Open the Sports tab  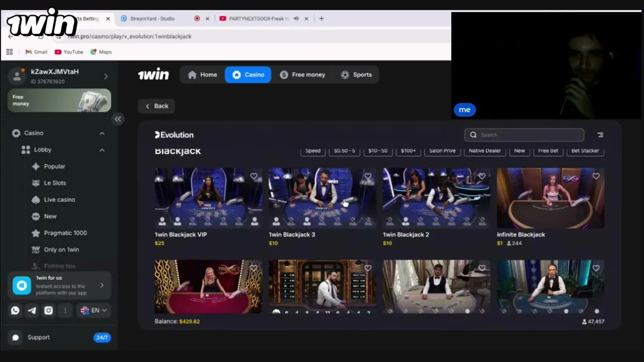pyautogui.click(x=356, y=75)
